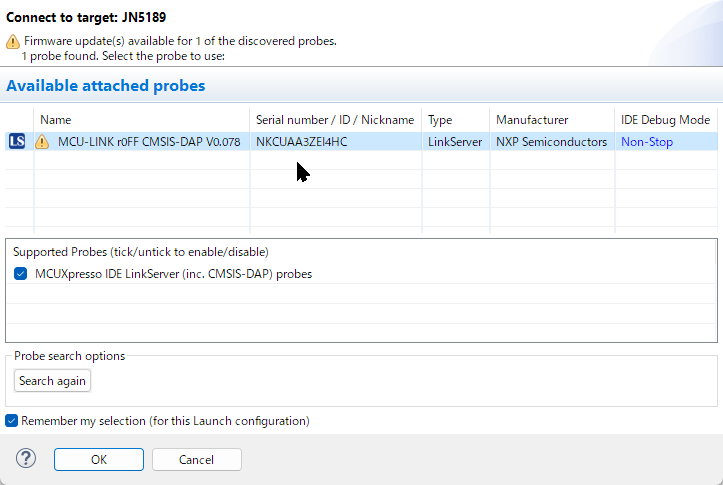The image size is (723, 485).
Task: Click the LS LinkServer probe icon
Action: tap(16, 142)
